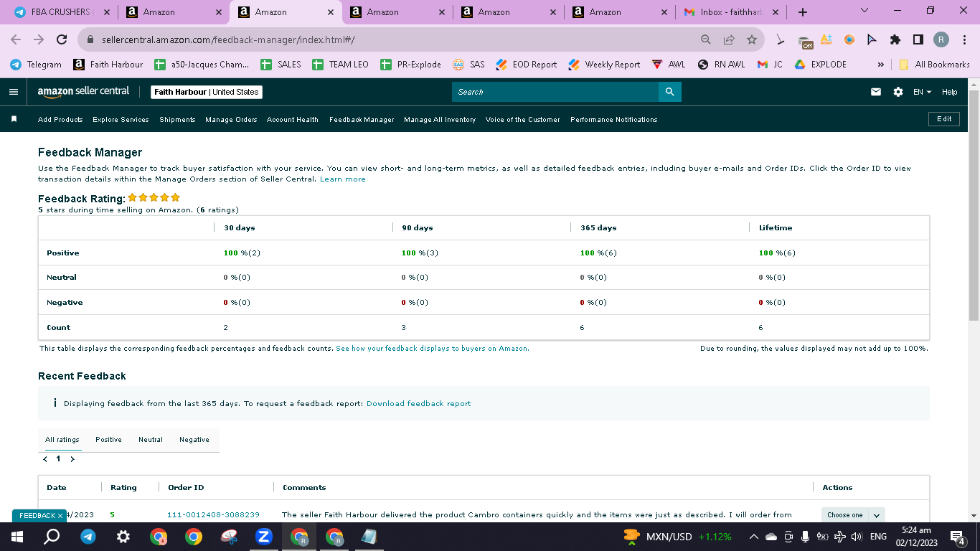Click the Faith Harbour United States account switcher
The height and width of the screenshot is (551, 980).
click(207, 92)
